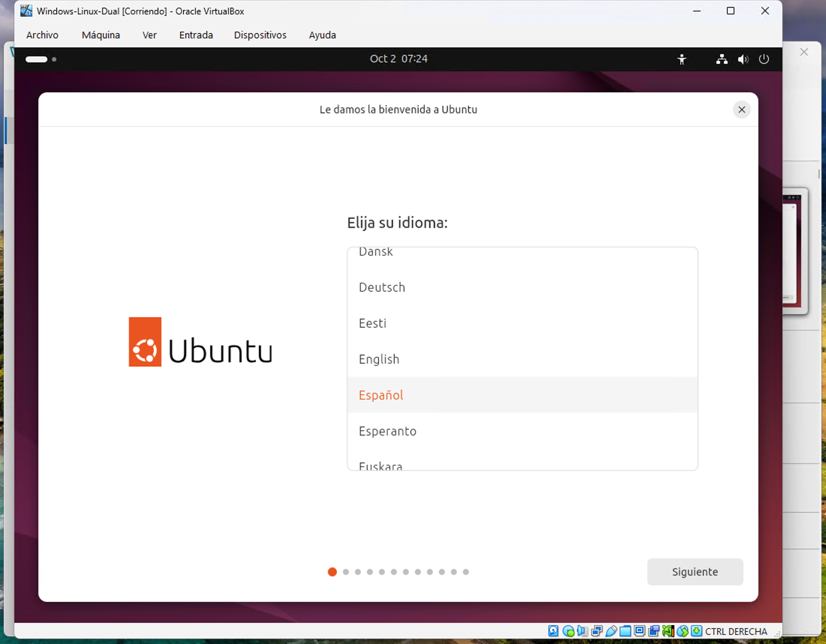Click the keyboard capture green arrow icon
The height and width of the screenshot is (644, 826).
pyautogui.click(x=697, y=631)
